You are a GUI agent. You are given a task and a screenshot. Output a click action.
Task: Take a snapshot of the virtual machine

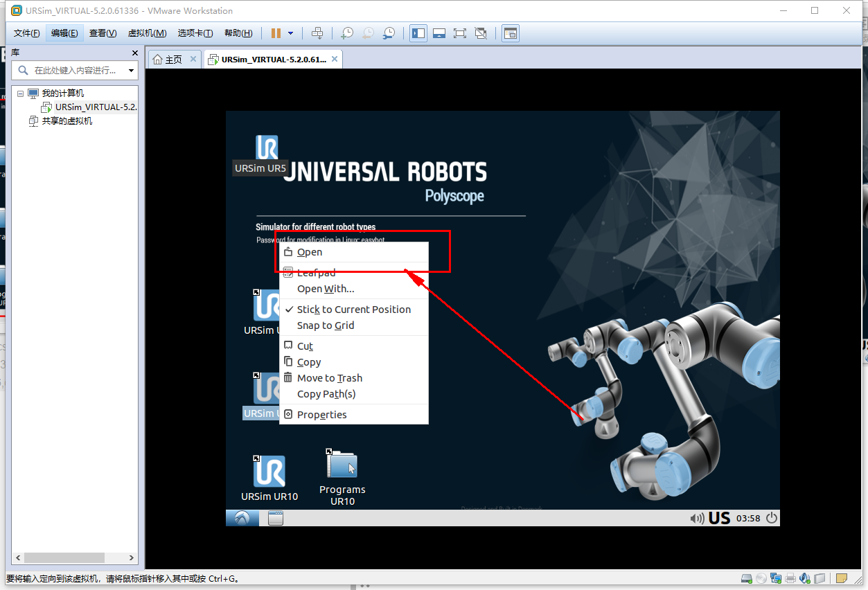[x=347, y=33]
